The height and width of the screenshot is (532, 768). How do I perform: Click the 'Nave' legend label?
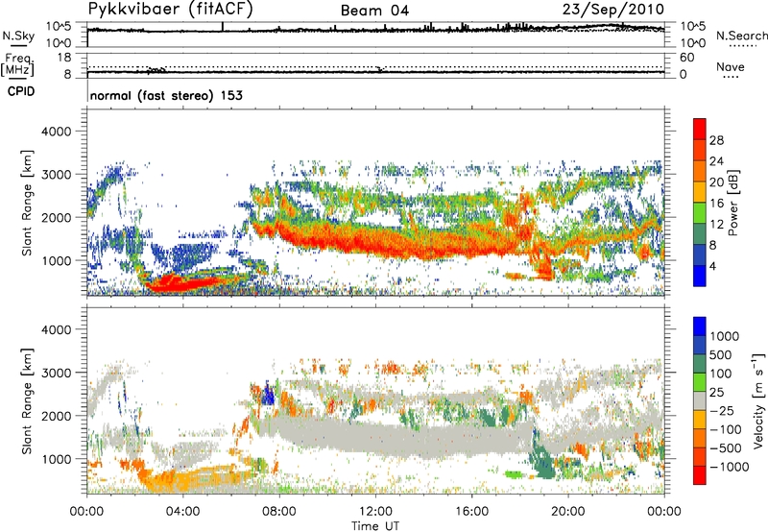pos(731,66)
